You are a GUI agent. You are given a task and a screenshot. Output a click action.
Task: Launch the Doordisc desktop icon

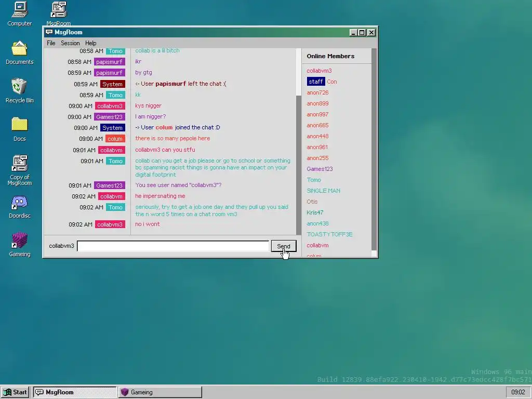tap(19, 207)
